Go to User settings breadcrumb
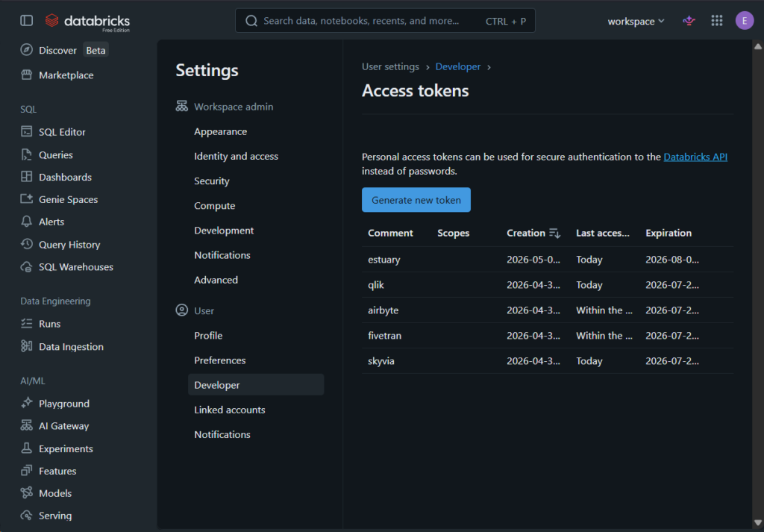The height and width of the screenshot is (532, 764). (390, 66)
